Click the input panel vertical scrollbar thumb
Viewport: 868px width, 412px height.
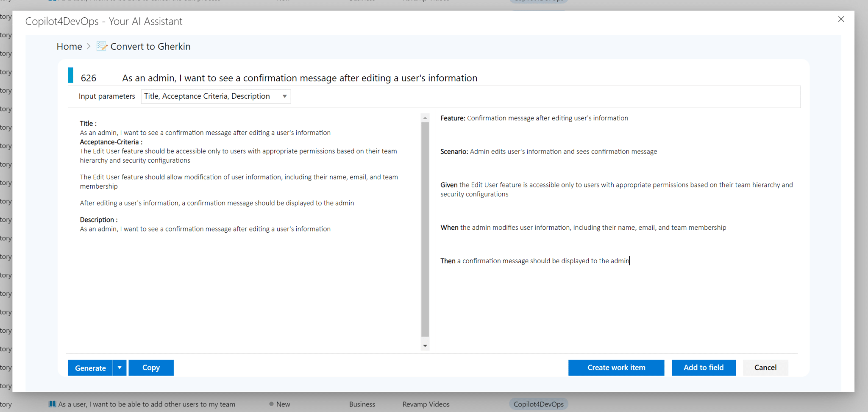tap(425, 229)
